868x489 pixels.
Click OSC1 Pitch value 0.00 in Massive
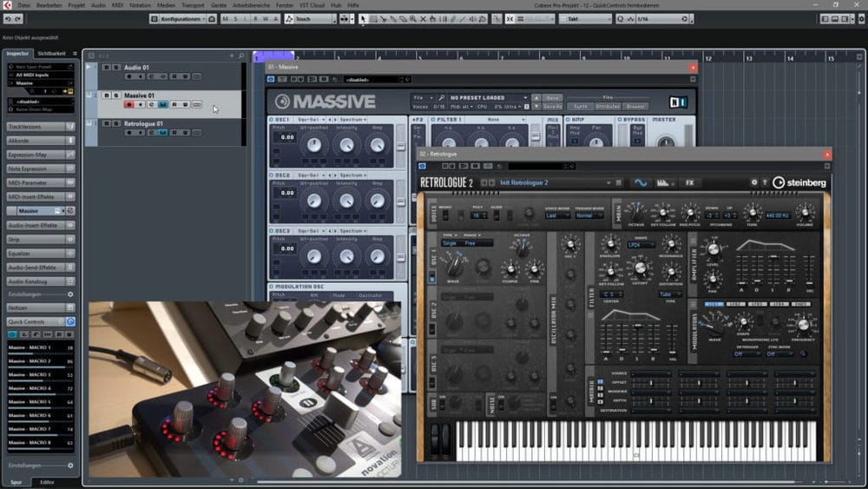pyautogui.click(x=286, y=137)
